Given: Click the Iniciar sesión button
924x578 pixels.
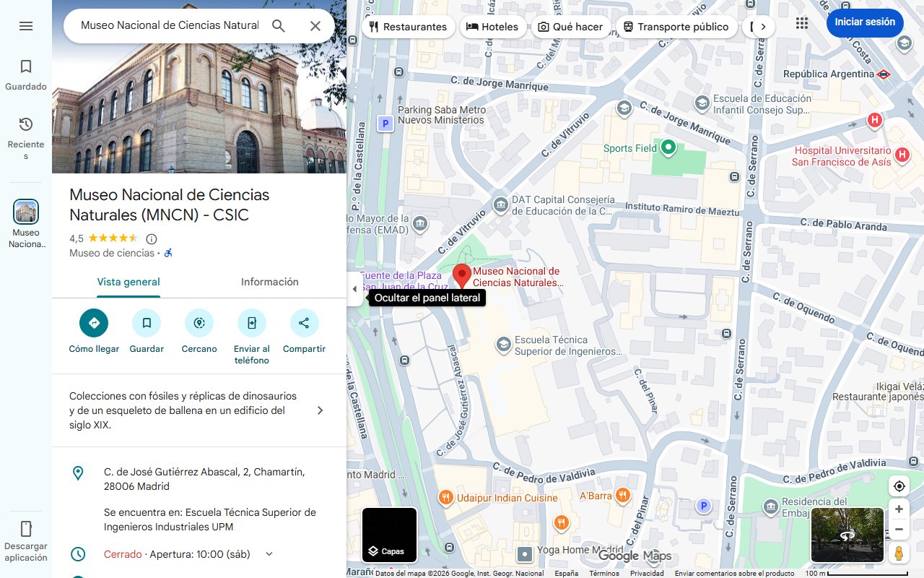Looking at the screenshot, I should click(865, 22).
